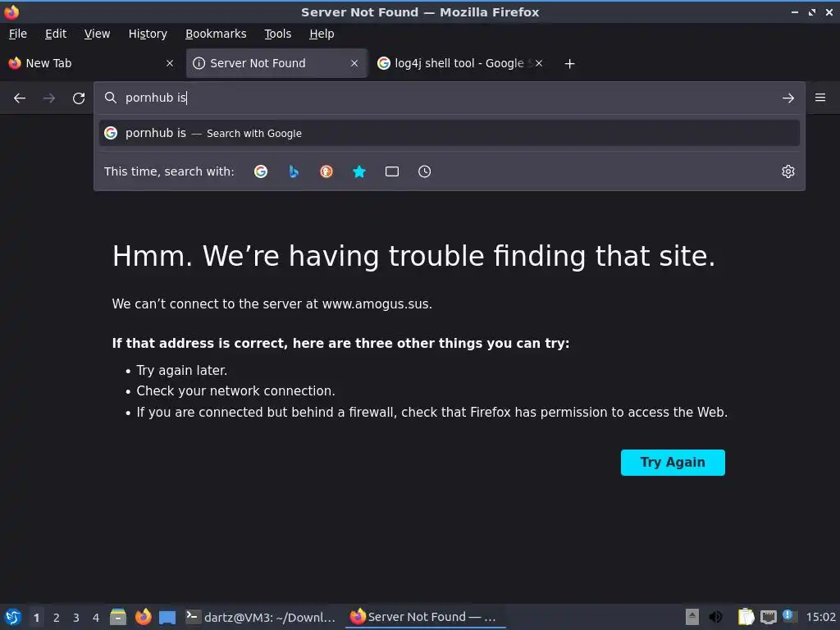Image resolution: width=840 pixels, height=630 pixels.
Task: Open the Firefox hamburger menu
Action: (820, 98)
